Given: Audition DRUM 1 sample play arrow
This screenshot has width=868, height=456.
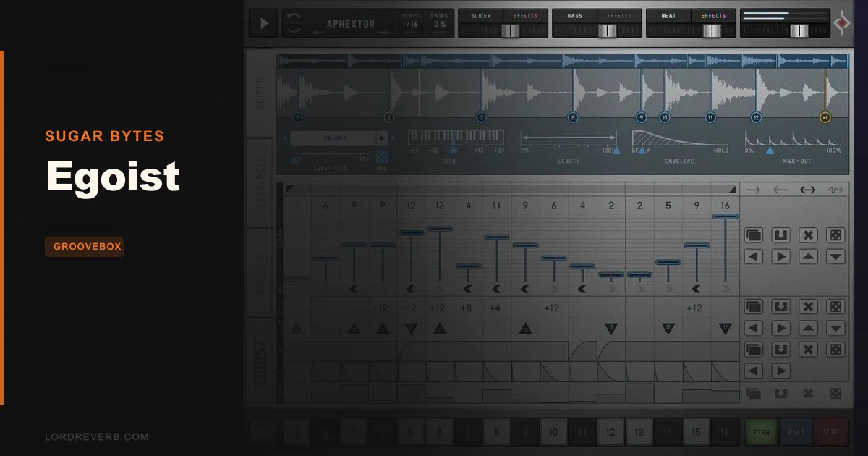Looking at the screenshot, I should [382, 138].
